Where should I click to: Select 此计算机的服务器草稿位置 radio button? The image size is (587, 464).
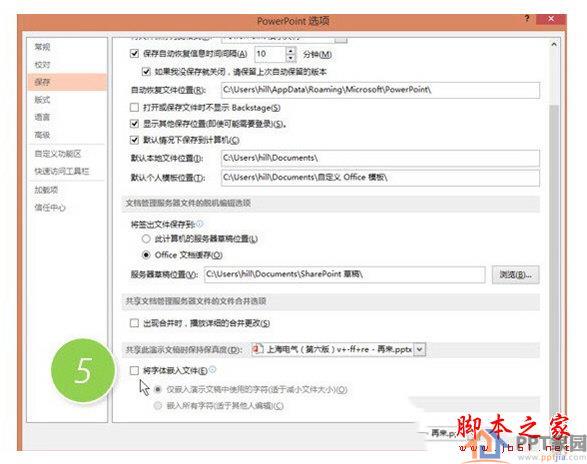point(146,239)
